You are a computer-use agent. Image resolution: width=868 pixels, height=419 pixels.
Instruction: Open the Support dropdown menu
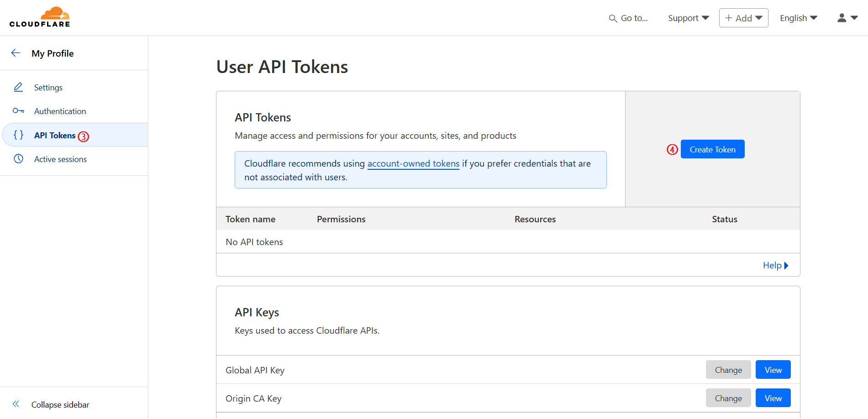pyautogui.click(x=688, y=18)
